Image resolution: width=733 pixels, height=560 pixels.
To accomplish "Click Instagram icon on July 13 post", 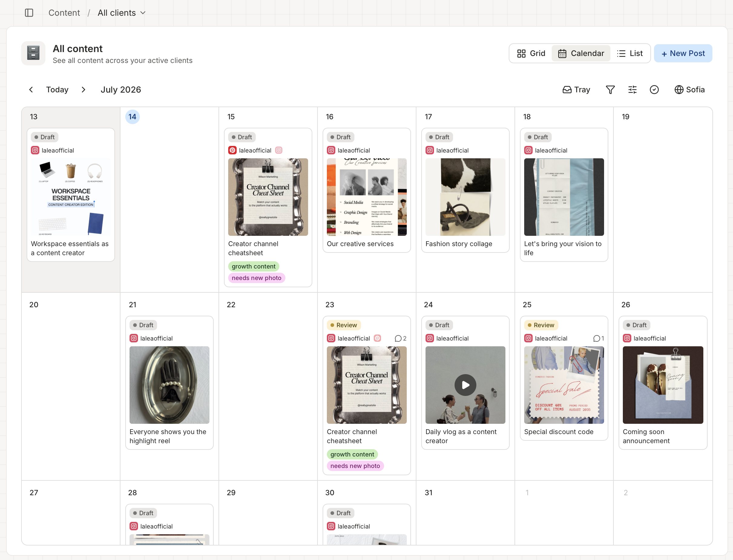I will [35, 150].
